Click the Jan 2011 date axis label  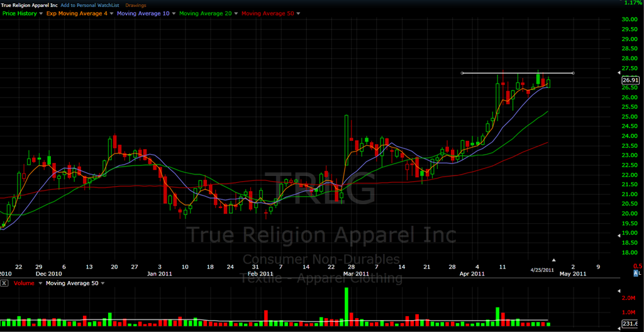[x=159, y=274]
